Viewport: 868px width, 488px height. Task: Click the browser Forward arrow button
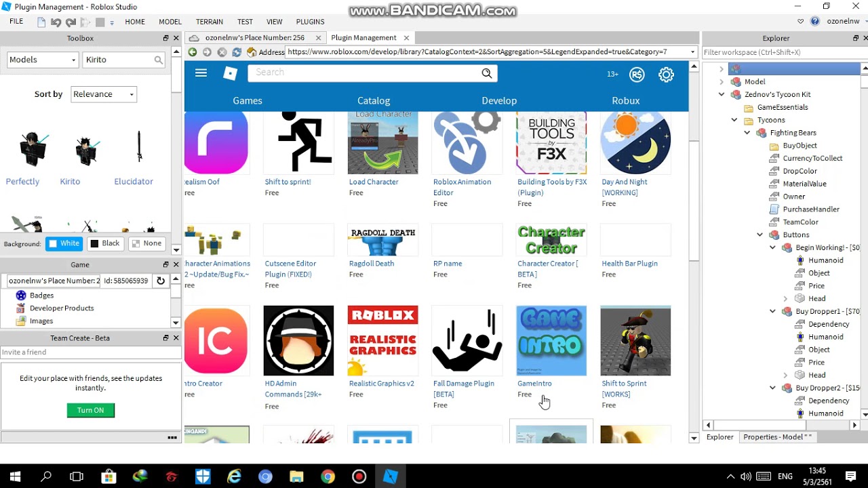coord(207,52)
